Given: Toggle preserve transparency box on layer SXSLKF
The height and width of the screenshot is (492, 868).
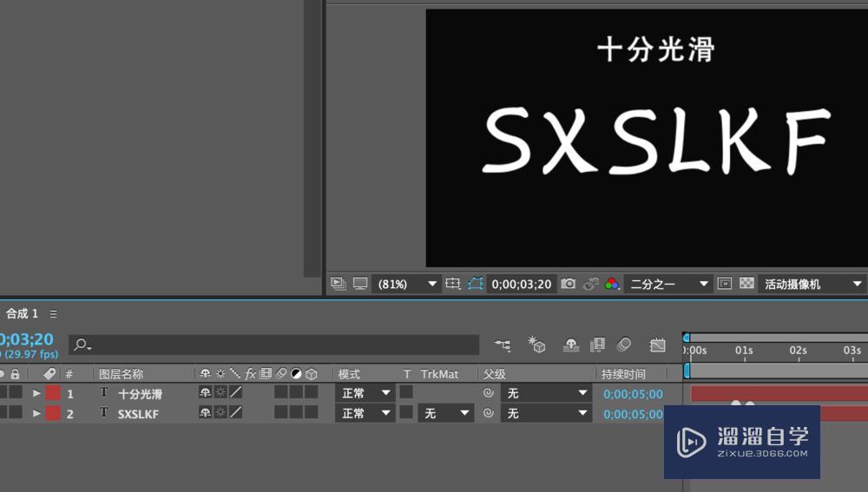Looking at the screenshot, I should point(406,412).
